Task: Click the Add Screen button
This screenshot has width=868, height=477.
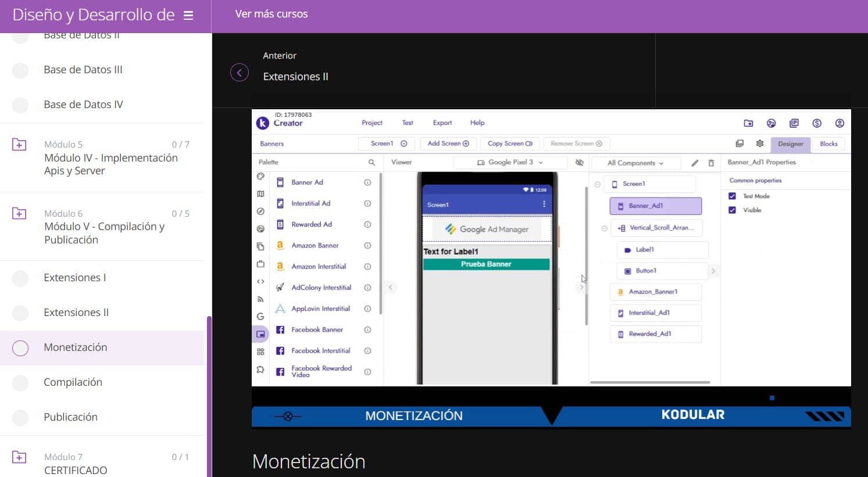Action: coord(448,144)
